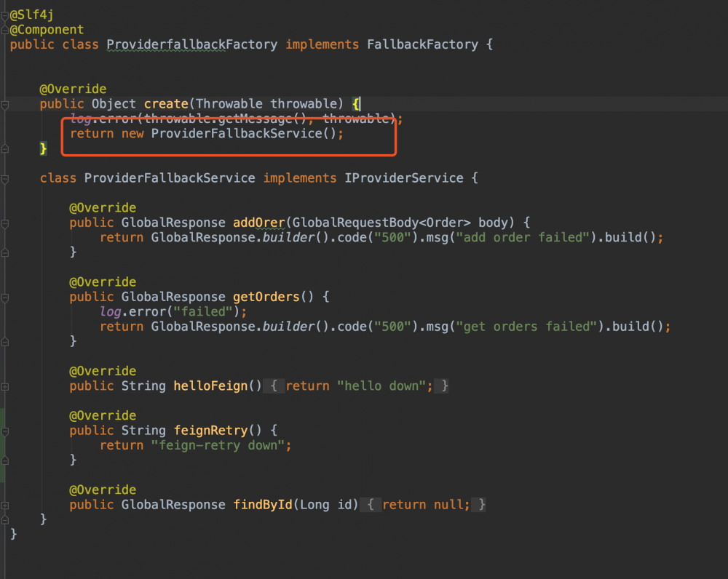Click the outermost class closing brace
Screen dimensions: 728x579
coord(13,534)
